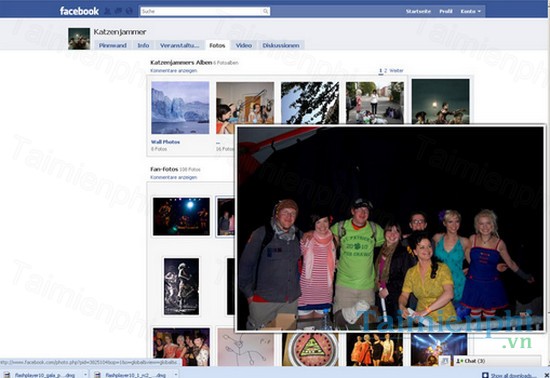Click Kommentare anzeigen under Fan-Fotos

pyautogui.click(x=174, y=177)
